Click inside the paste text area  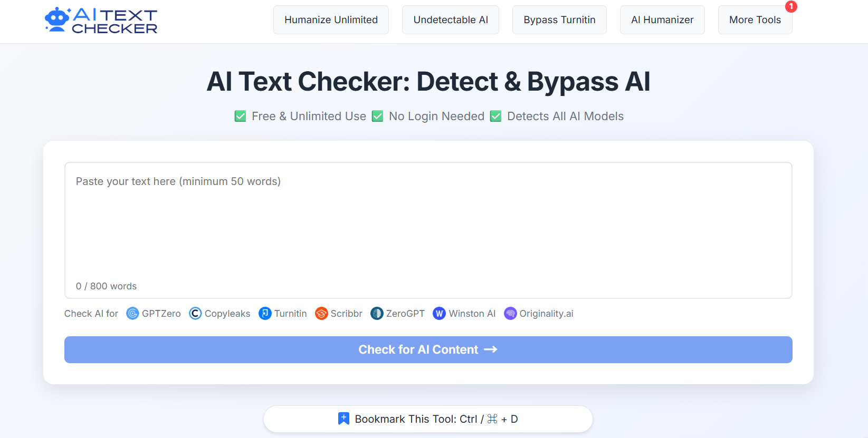428,227
